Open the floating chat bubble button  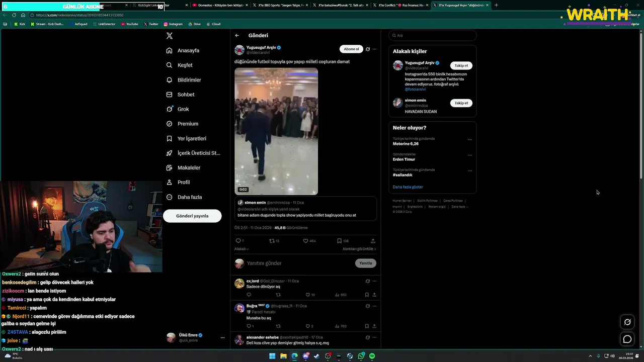point(627,339)
